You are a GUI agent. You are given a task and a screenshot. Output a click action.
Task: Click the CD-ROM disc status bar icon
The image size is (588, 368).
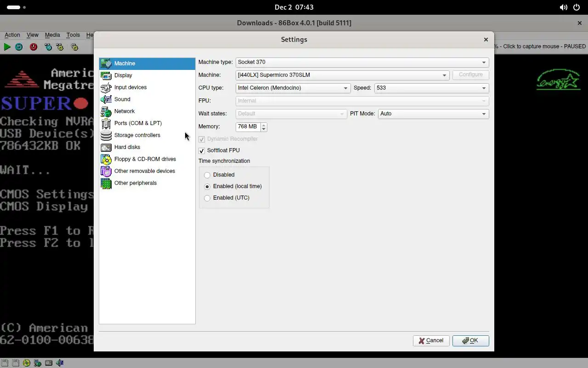click(x=27, y=363)
